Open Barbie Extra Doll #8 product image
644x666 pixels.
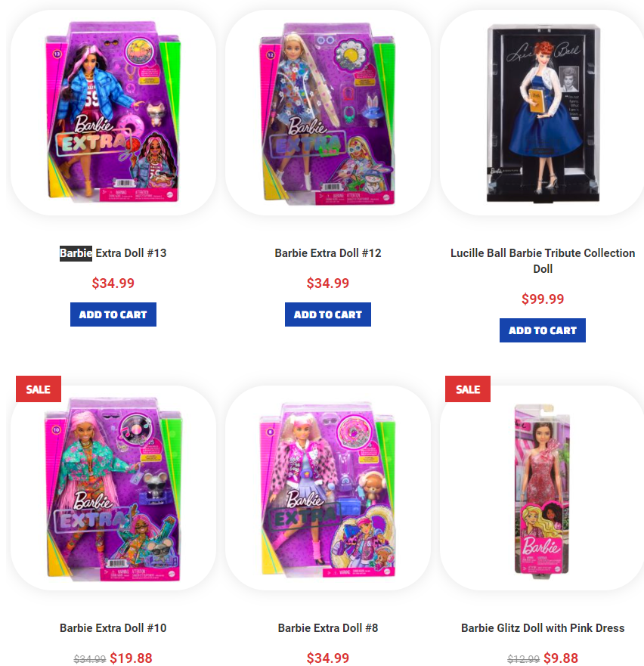[x=327, y=488]
